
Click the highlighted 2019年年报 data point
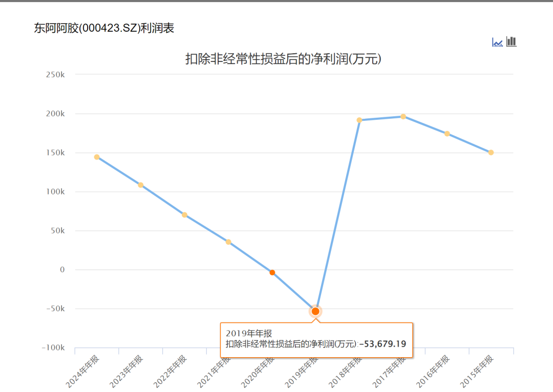tap(315, 311)
